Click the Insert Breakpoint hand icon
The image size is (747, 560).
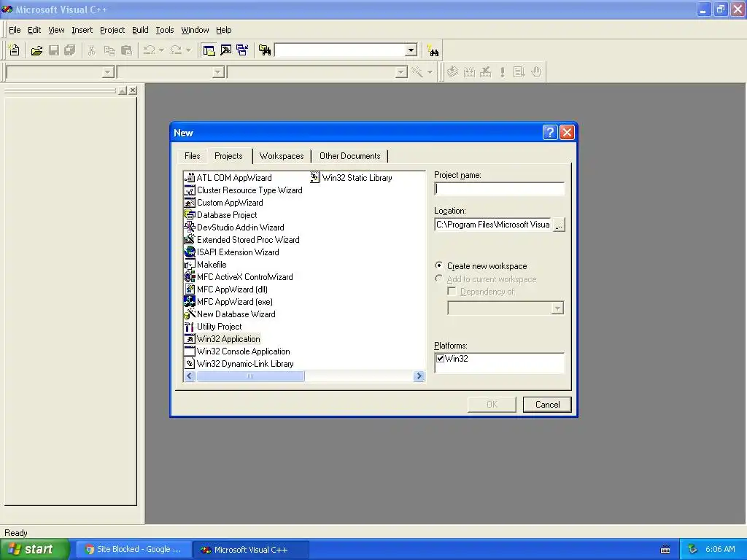point(536,72)
